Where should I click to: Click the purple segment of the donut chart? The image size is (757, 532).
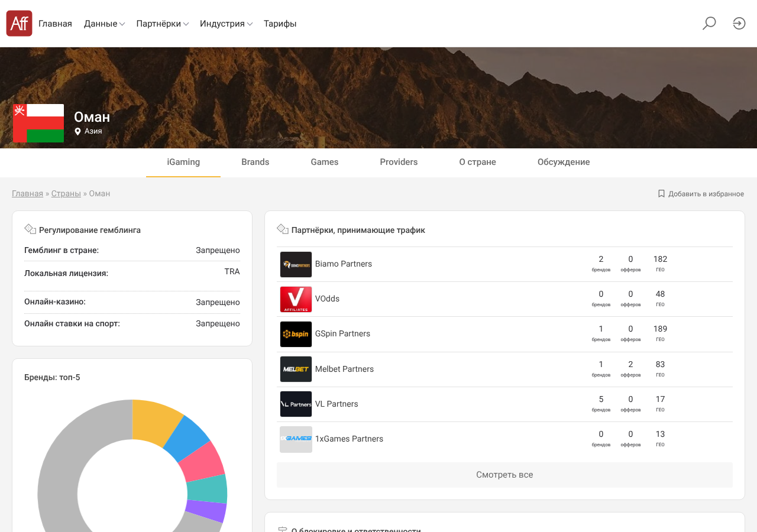(x=206, y=511)
